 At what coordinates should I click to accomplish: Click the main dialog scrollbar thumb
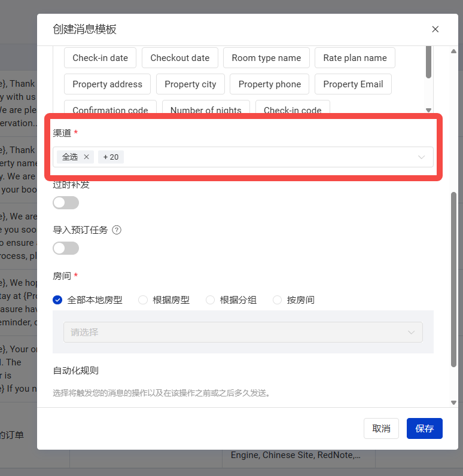[x=453, y=279]
